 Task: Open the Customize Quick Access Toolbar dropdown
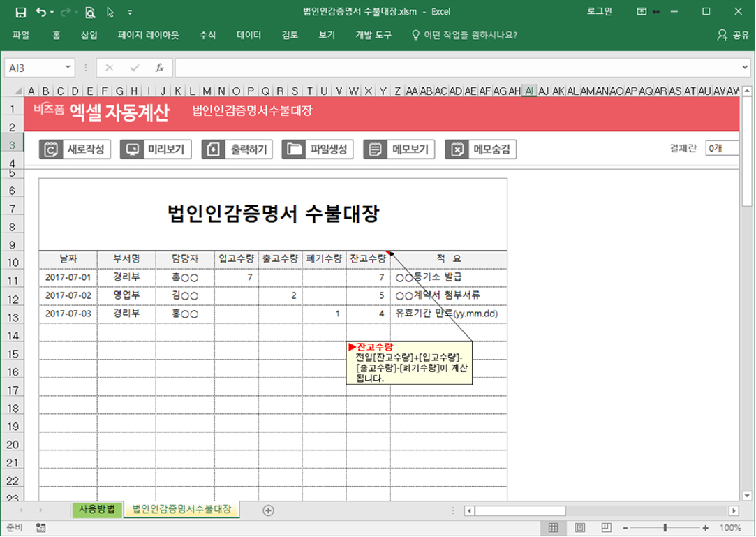click(130, 13)
